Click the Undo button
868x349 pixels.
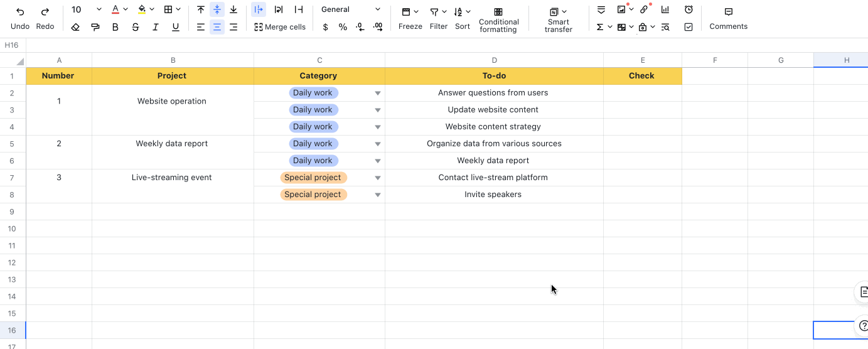(x=20, y=18)
